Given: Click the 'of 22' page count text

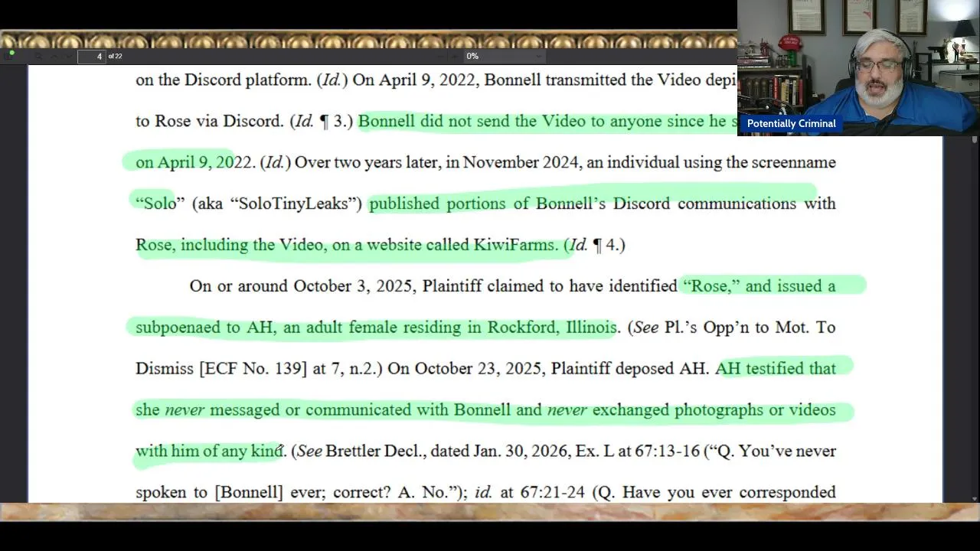Looking at the screenshot, I should (x=115, y=57).
